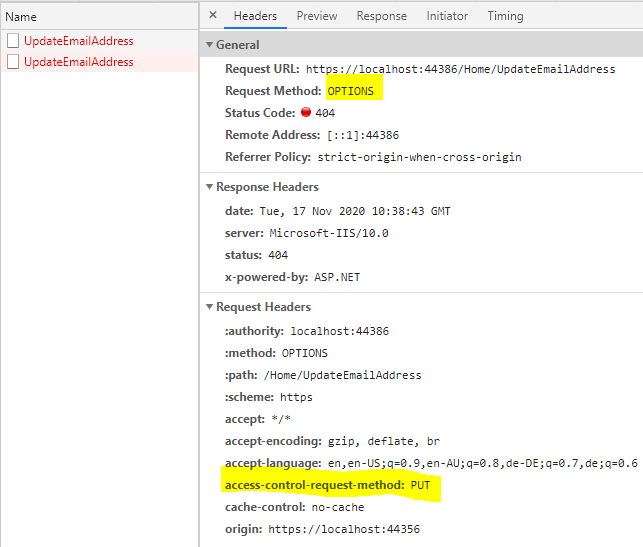Screen dimensions: 643x547
Task: Click the date response header value
Action: point(355,212)
